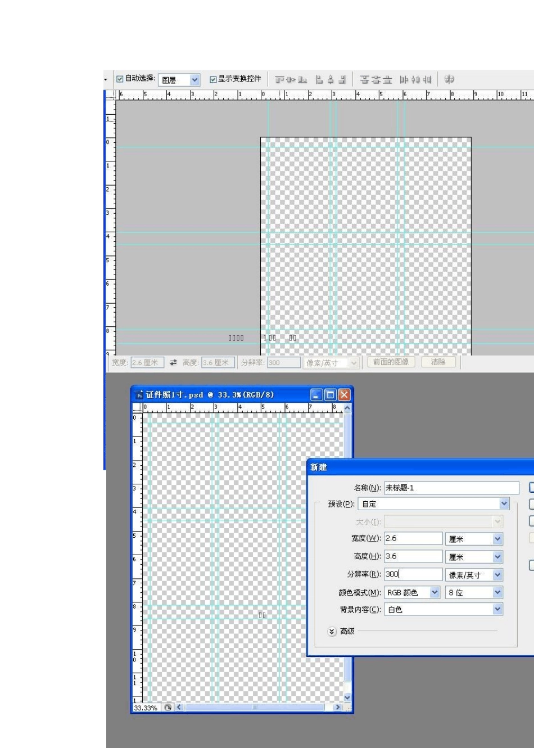Viewport: 534px width, 756px height.
Task: Open the tool preset picker arrow
Action: click(x=105, y=79)
